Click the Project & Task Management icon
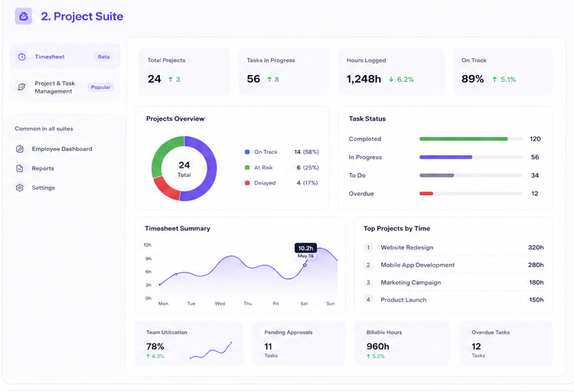 click(x=21, y=87)
